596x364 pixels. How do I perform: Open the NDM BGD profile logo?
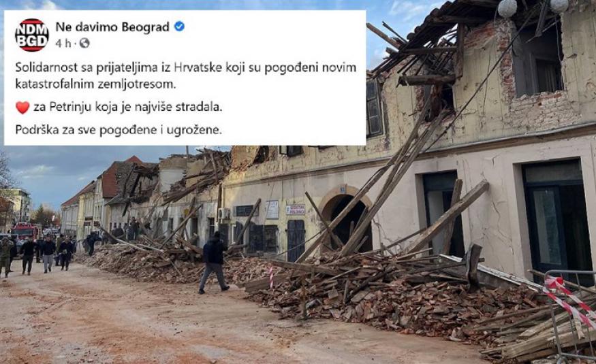pyautogui.click(x=32, y=35)
